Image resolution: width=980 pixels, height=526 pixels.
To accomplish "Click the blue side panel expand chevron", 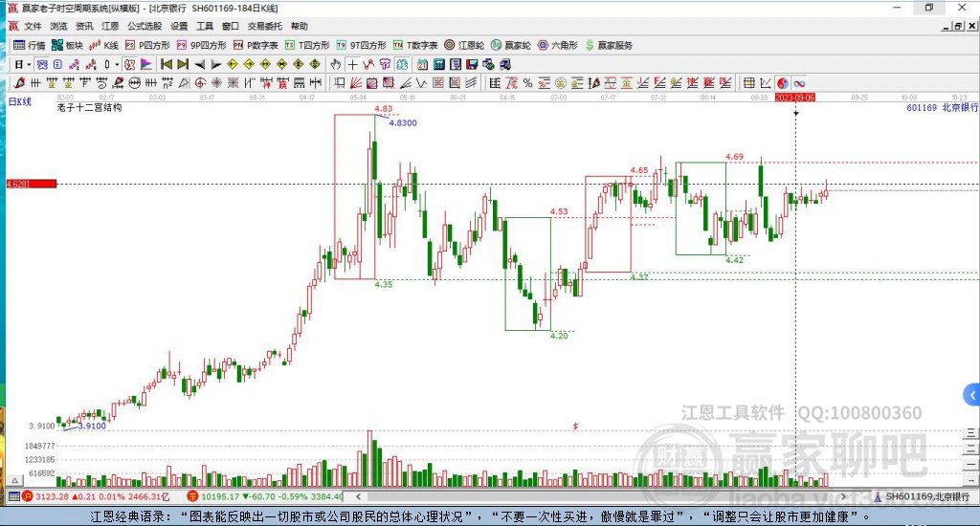I will (x=971, y=395).
